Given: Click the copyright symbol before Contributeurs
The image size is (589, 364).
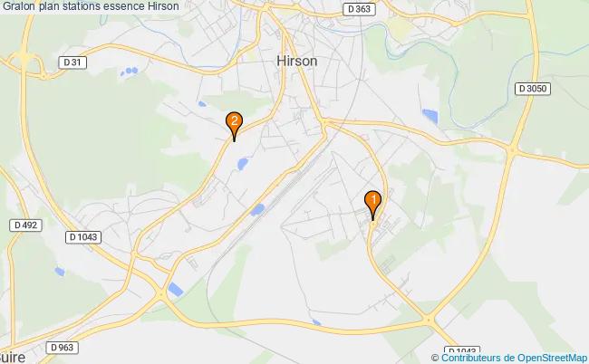Looking at the screenshot, I should pyautogui.click(x=435, y=358).
